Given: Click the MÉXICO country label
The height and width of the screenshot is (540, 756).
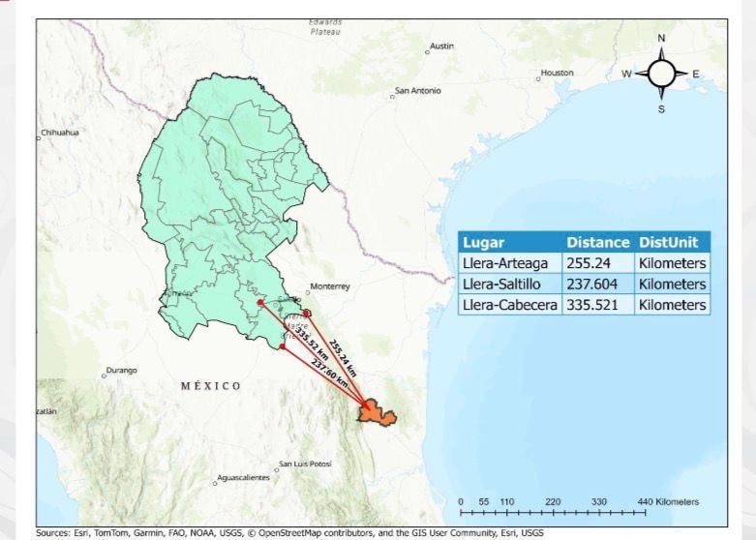Looking at the screenshot, I should coord(210,386).
